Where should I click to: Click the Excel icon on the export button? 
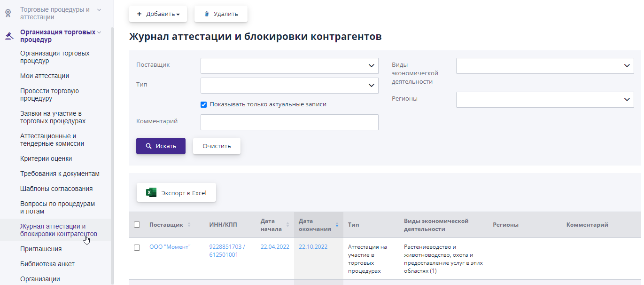coord(151,192)
